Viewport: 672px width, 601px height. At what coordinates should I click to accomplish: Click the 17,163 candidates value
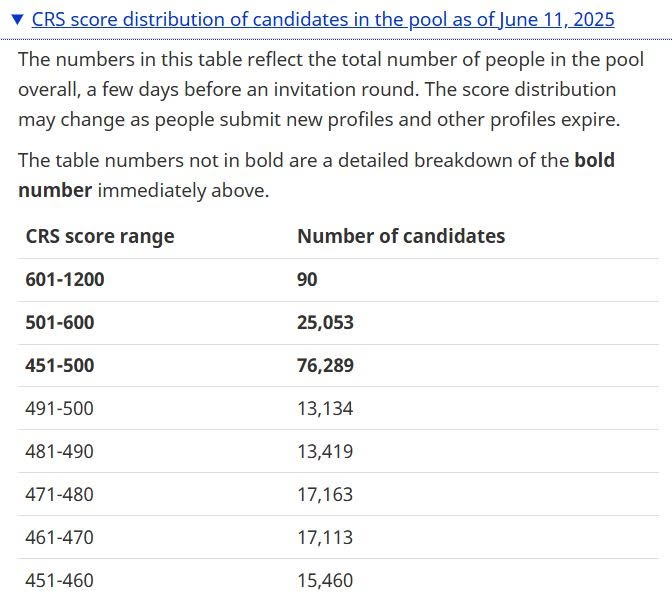point(325,494)
